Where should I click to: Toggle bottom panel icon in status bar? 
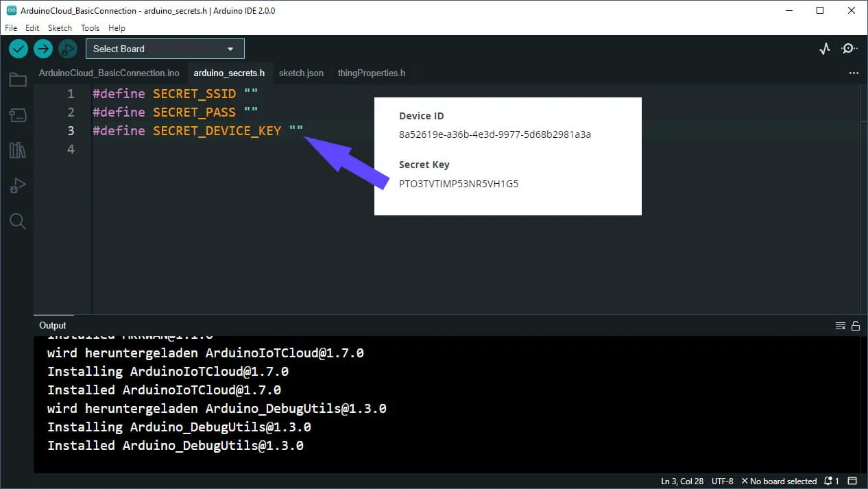(853, 481)
